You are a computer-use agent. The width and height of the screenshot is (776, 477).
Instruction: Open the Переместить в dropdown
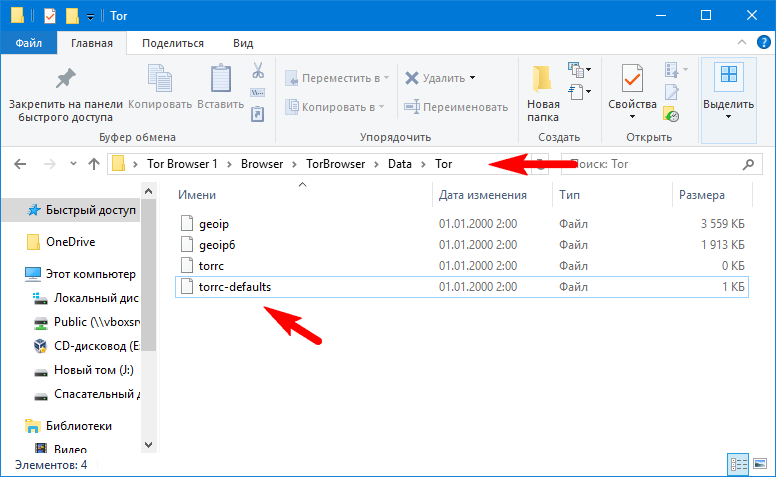[387, 78]
